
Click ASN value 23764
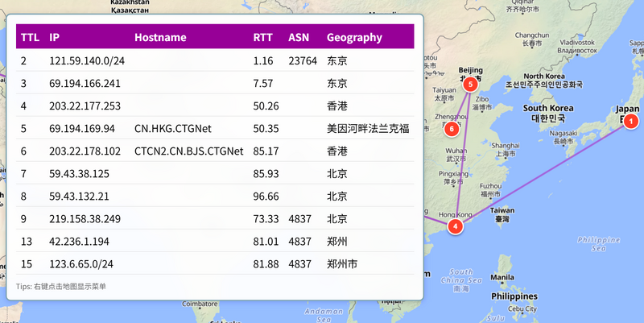tap(303, 61)
